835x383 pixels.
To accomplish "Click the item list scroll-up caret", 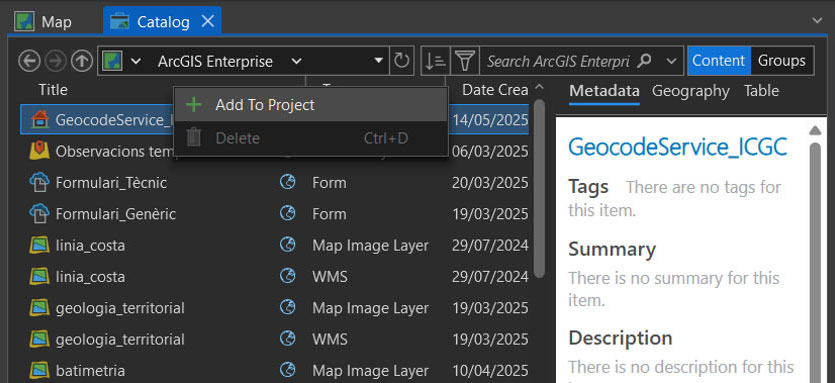I will 539,86.
